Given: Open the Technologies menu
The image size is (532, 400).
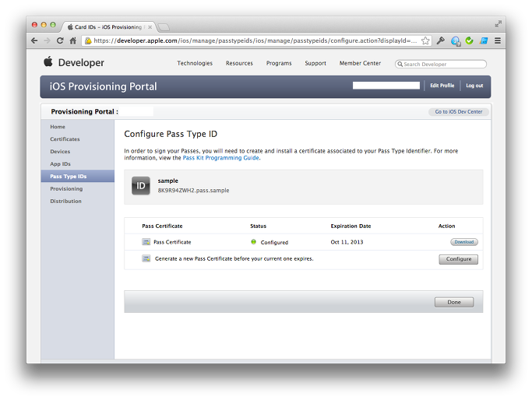Looking at the screenshot, I should click(x=195, y=63).
